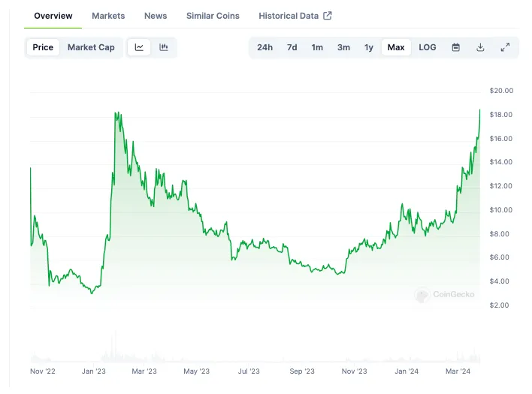Set chart range to 24h
The image size is (532, 394).
(264, 47)
